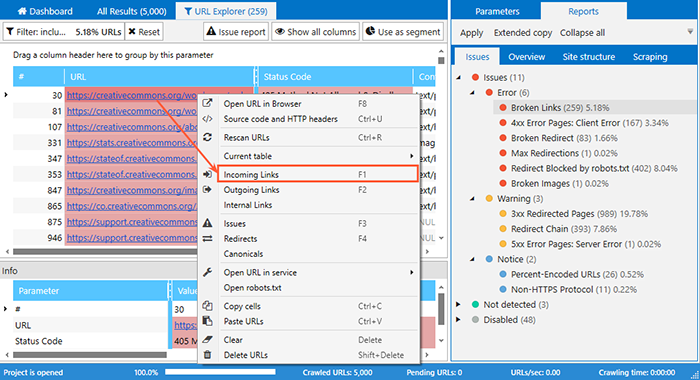
Task: Choose Open robots.txt menu entry
Action: (x=308, y=288)
